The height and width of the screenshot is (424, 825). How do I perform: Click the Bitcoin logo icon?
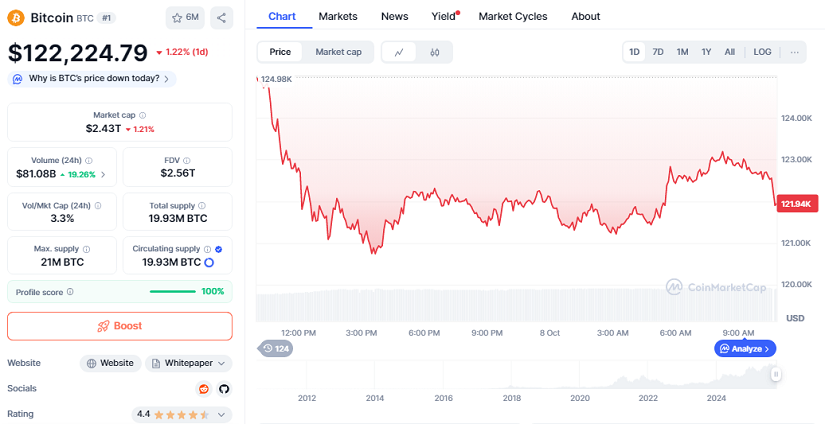point(16,17)
